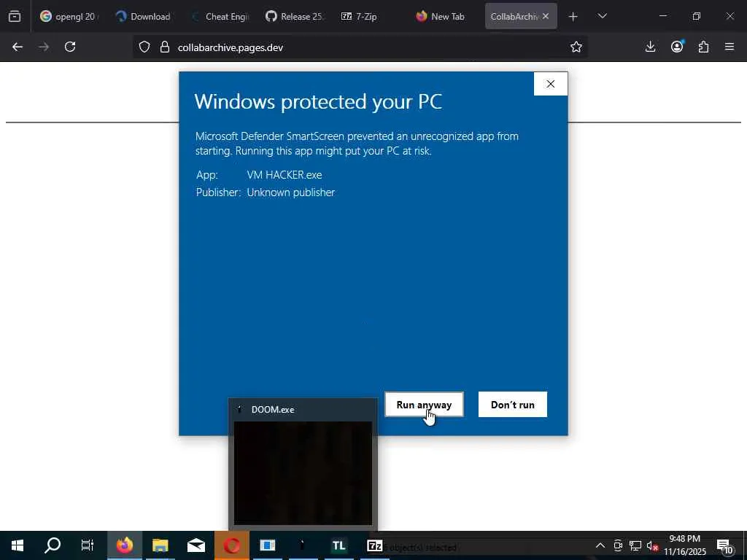Switch to the Download tab

click(143, 16)
